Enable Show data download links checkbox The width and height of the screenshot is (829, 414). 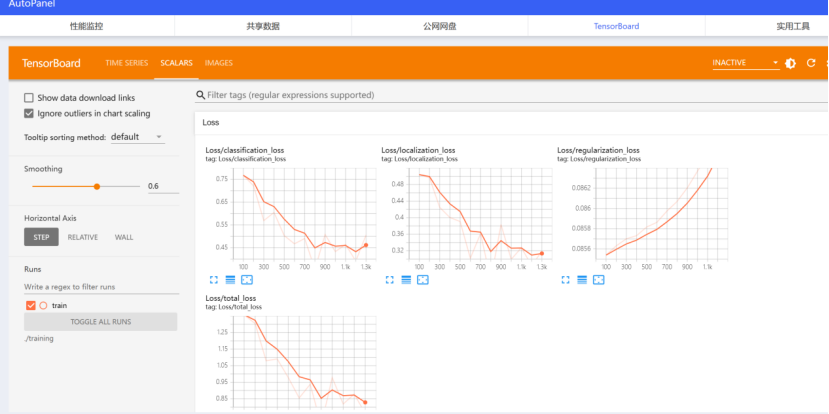pos(29,98)
